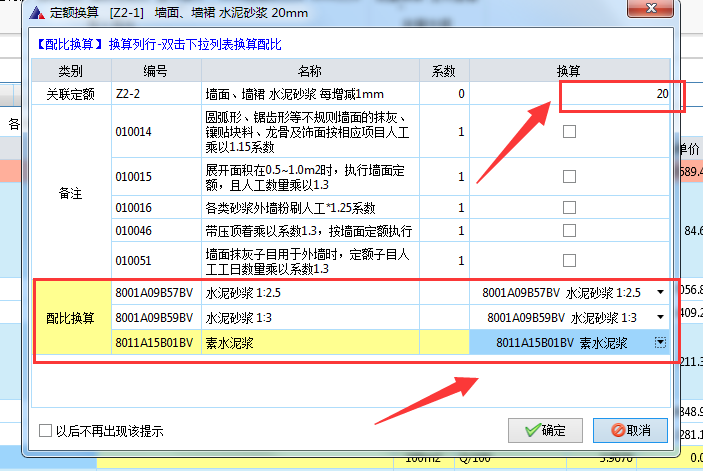
Task: Click the 配比换算 category cell
Action: [x=71, y=318]
